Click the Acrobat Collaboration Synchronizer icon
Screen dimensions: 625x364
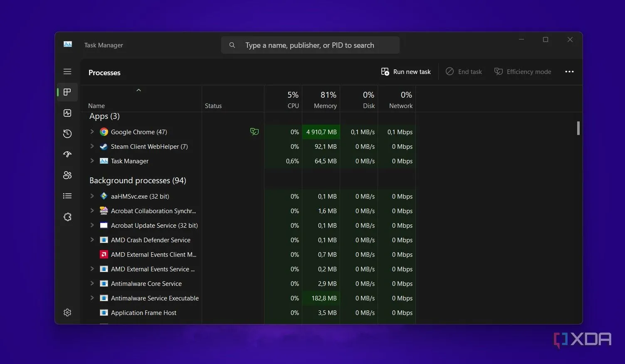(x=104, y=211)
